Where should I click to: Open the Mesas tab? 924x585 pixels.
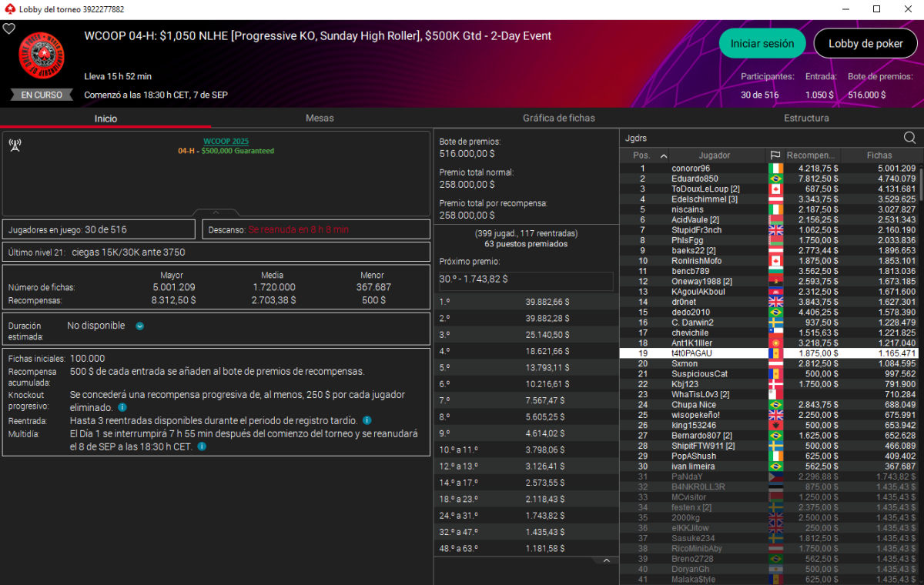pyautogui.click(x=320, y=119)
